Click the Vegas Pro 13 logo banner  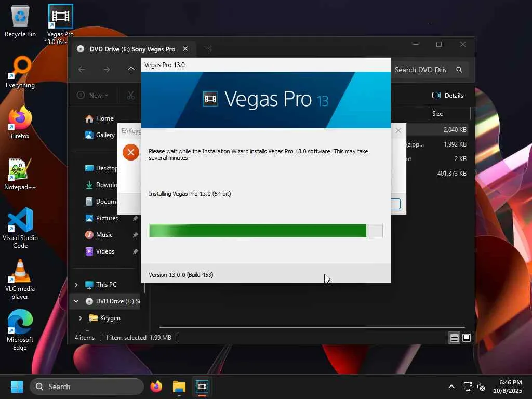point(265,100)
